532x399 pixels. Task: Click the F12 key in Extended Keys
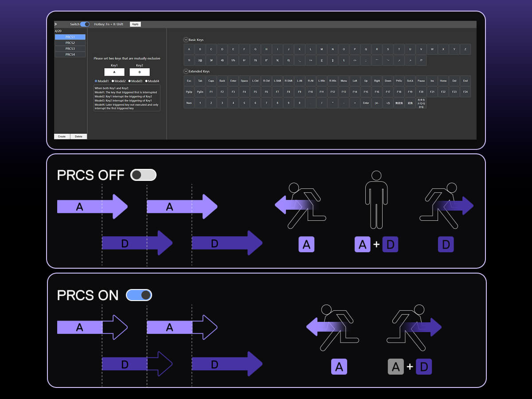(332, 91)
